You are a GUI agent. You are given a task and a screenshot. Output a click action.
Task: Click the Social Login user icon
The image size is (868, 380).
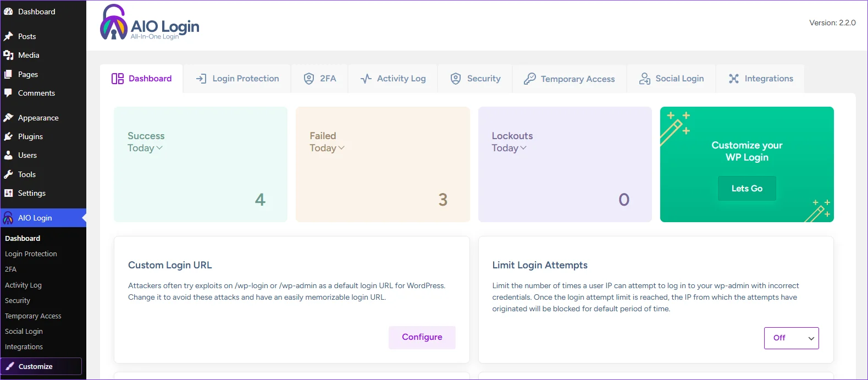coord(644,79)
